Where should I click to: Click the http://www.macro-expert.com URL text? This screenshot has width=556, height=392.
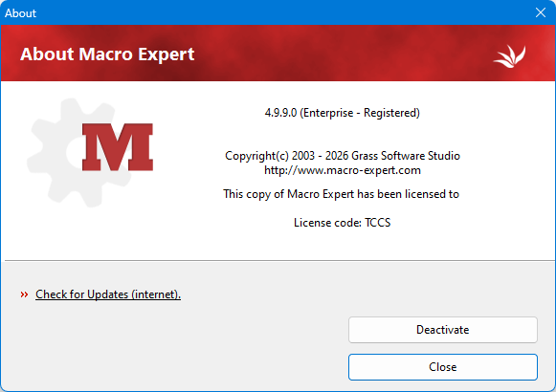tap(343, 170)
